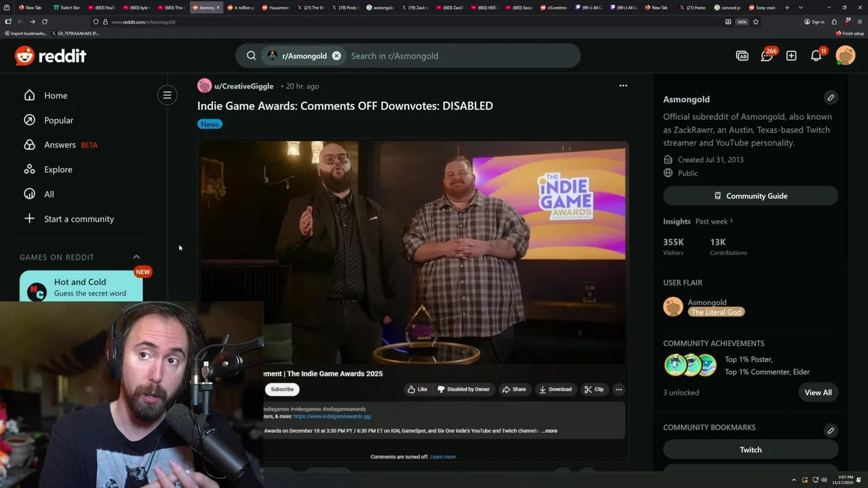Collapse the navigation sidebar with hamburger button
The image size is (868, 488).
[167, 95]
